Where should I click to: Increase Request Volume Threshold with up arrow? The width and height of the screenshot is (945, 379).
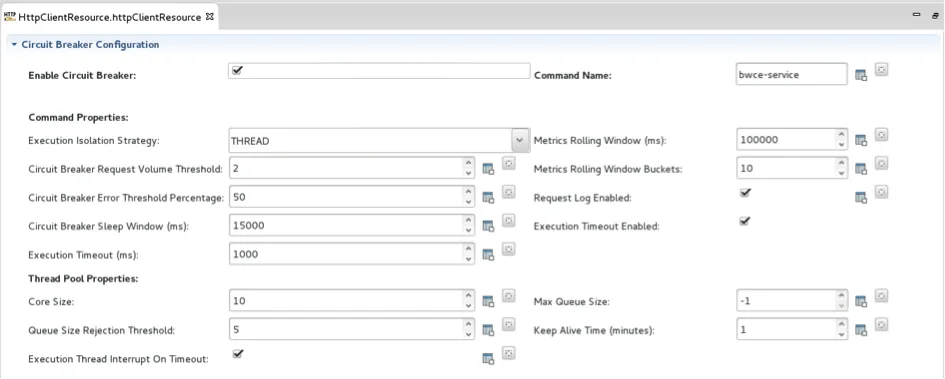coord(468,163)
